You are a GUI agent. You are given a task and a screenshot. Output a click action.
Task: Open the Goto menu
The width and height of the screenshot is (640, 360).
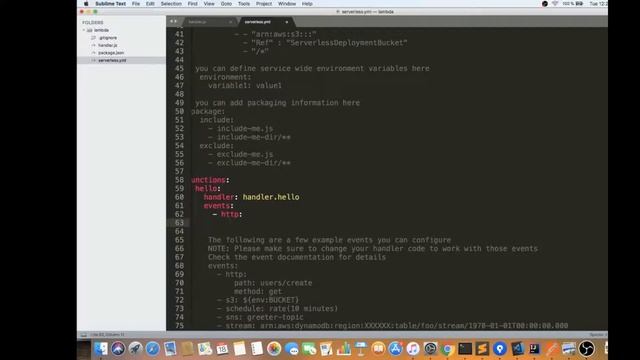(x=226, y=4)
